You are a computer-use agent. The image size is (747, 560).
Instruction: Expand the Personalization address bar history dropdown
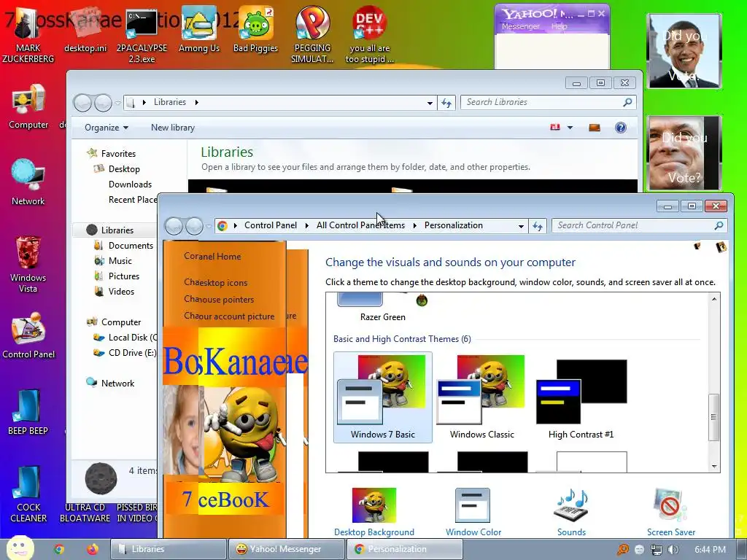pyautogui.click(x=521, y=226)
